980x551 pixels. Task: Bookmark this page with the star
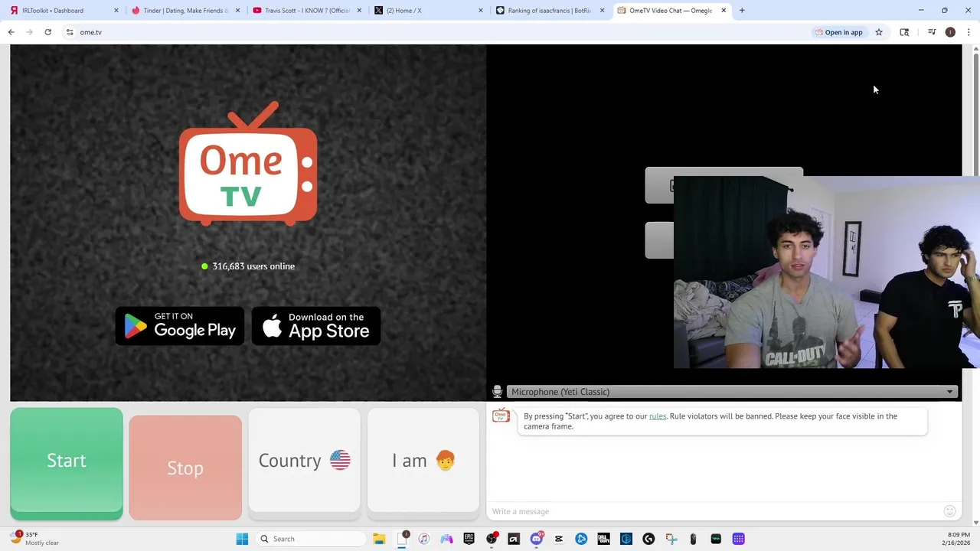pos(879,32)
